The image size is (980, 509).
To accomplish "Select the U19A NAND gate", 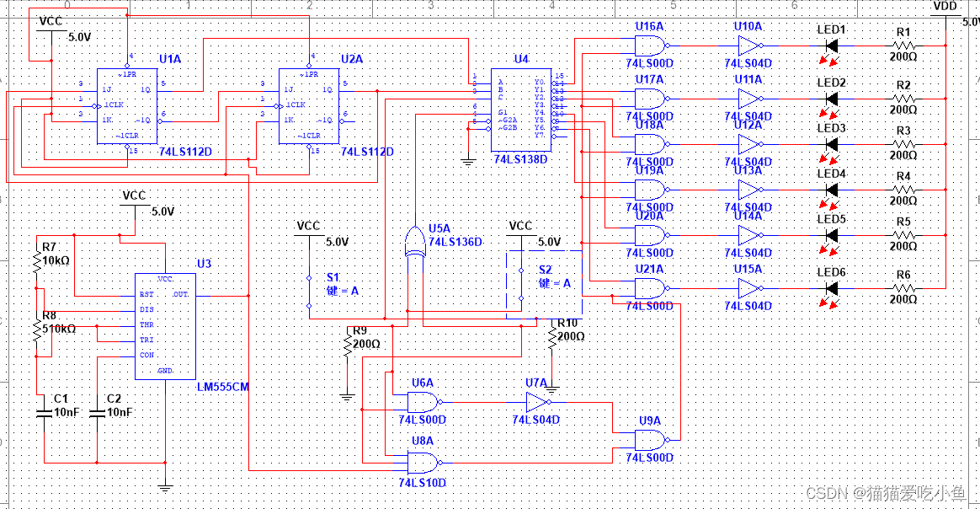I will tap(652, 190).
